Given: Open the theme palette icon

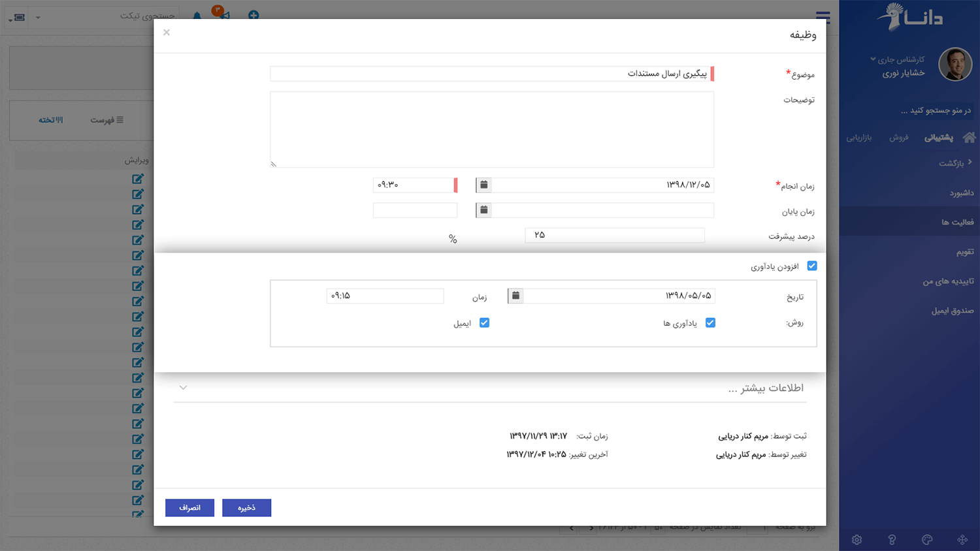Looking at the screenshot, I should [927, 540].
